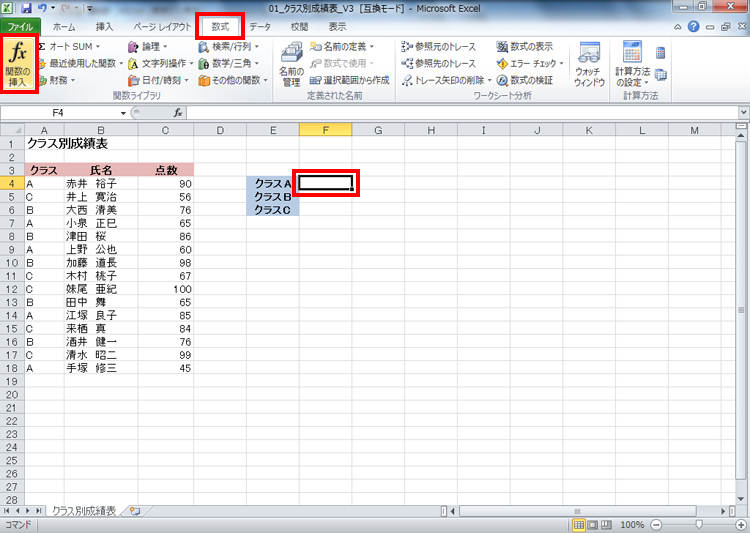
Task: Switch to ページ レイアウト tab
Action: (x=162, y=27)
